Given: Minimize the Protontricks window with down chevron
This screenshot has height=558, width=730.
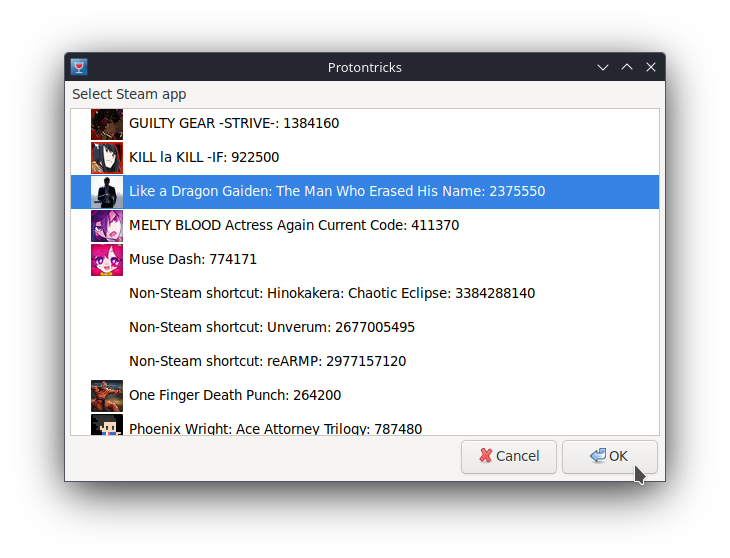Looking at the screenshot, I should point(603,67).
